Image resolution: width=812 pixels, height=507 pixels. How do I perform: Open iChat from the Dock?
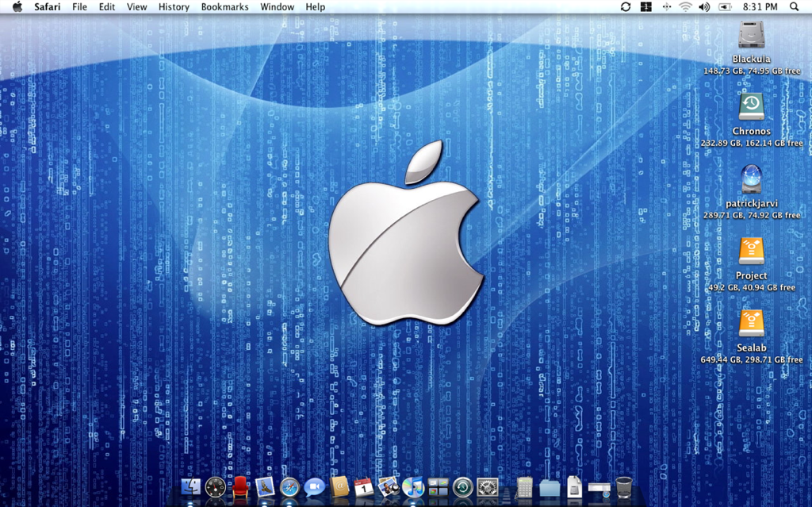pos(314,487)
